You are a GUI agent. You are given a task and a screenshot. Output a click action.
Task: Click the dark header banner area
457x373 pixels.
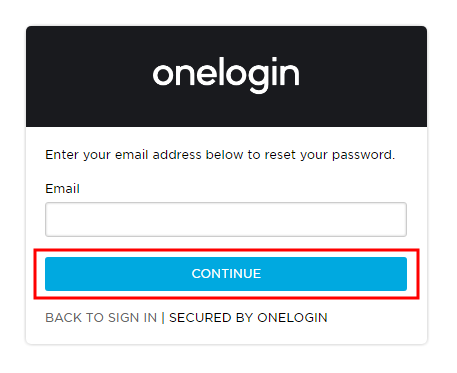226,76
